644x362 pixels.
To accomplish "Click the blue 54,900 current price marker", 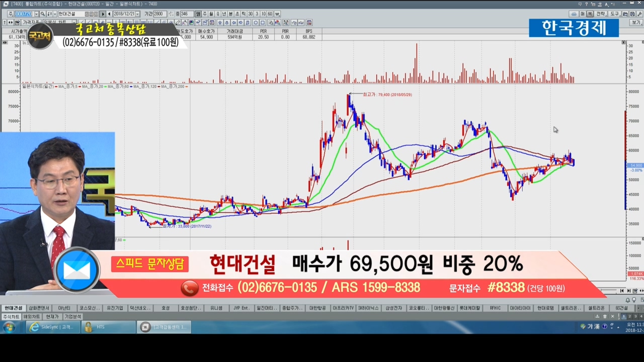I will coord(636,165).
